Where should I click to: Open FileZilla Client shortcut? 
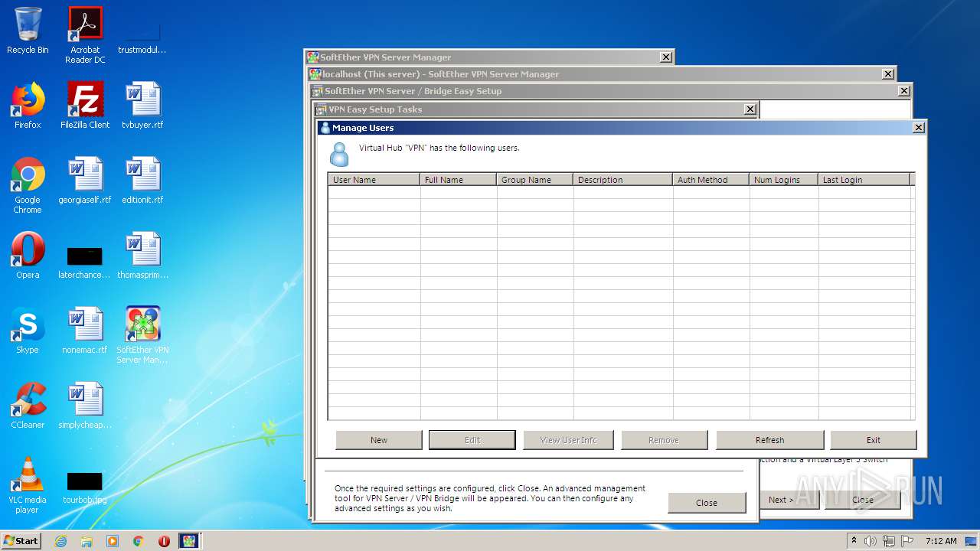click(x=85, y=106)
